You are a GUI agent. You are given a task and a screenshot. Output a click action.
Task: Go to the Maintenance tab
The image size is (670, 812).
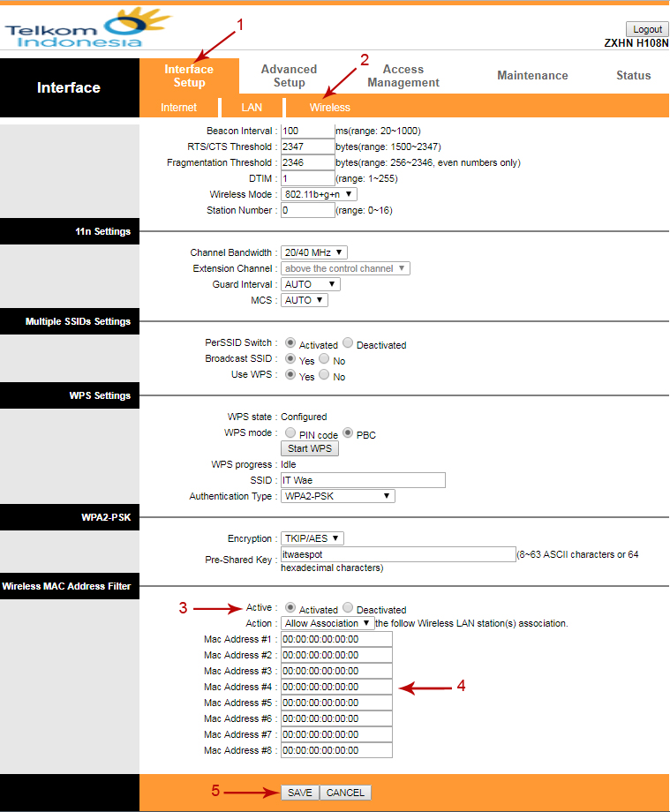point(532,76)
